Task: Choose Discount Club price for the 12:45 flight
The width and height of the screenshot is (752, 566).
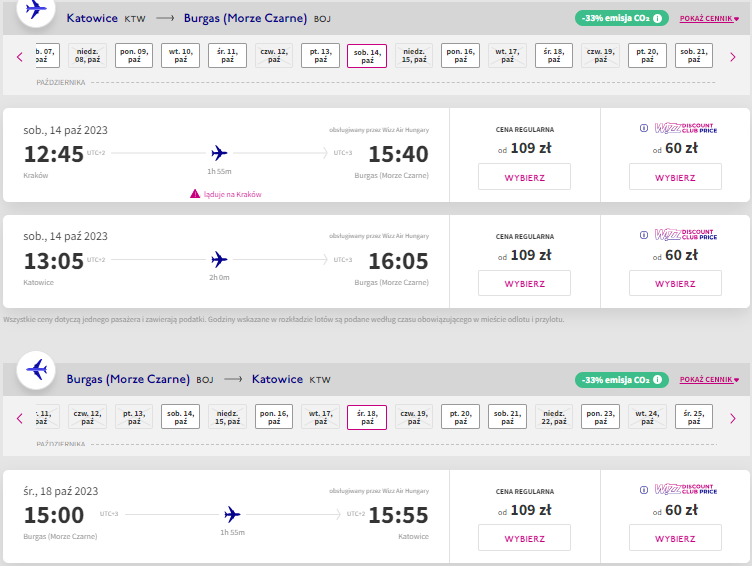Action: tap(675, 177)
